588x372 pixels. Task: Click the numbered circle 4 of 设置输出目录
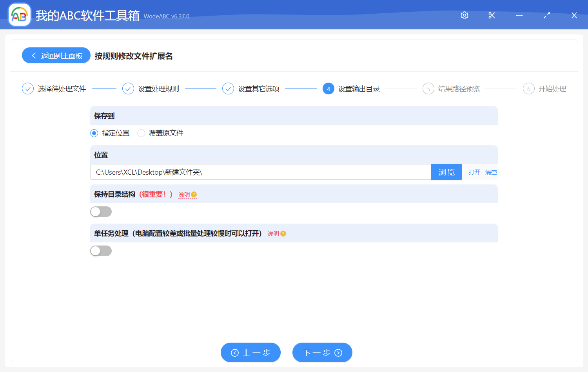tap(328, 88)
